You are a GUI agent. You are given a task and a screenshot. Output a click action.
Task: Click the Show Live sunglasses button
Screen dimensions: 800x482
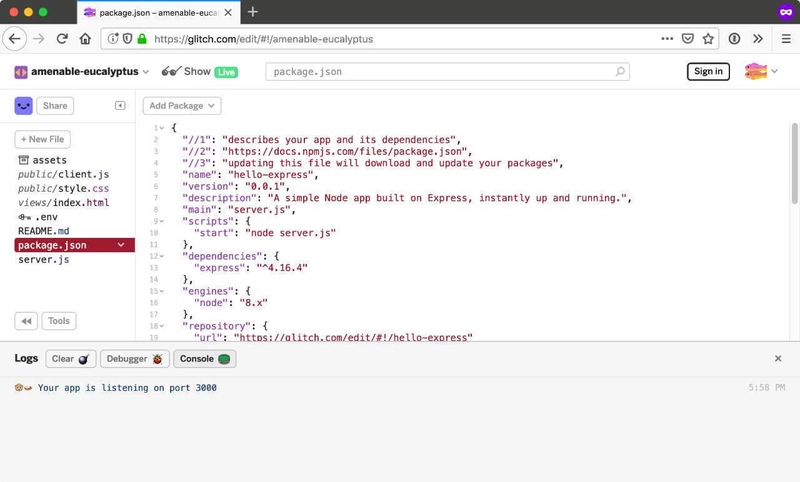(199, 72)
